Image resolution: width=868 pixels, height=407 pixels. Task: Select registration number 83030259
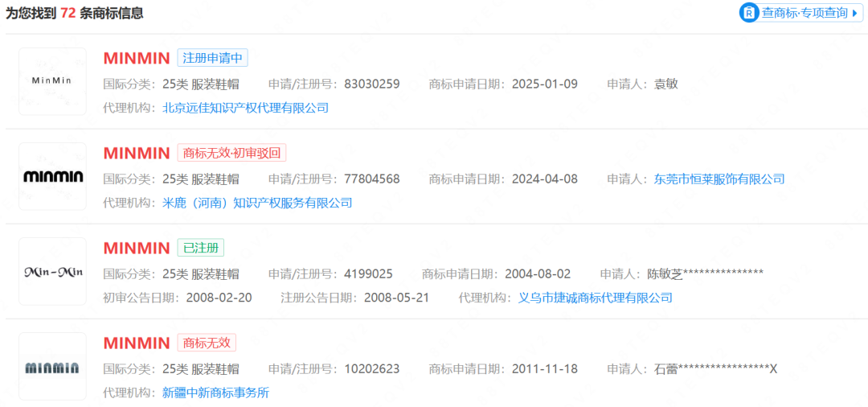point(371,84)
